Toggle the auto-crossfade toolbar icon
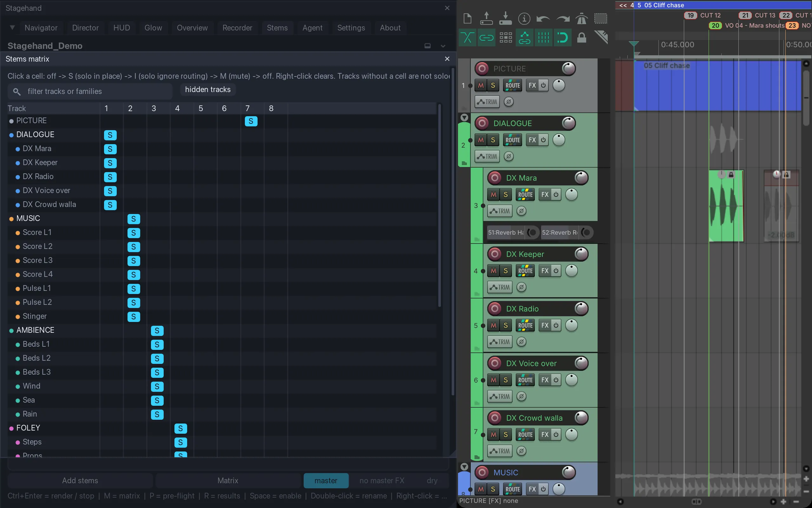The width and height of the screenshot is (812, 508). point(467,38)
